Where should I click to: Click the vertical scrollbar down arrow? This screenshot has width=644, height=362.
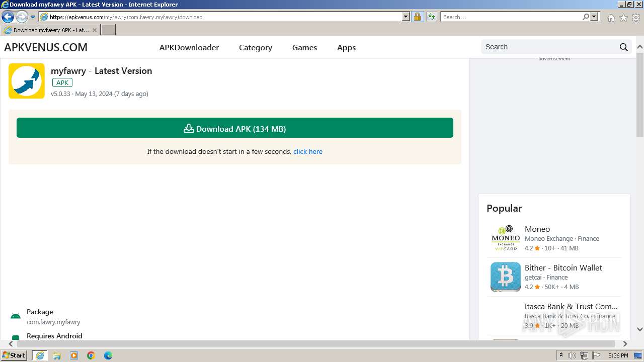tap(640, 329)
